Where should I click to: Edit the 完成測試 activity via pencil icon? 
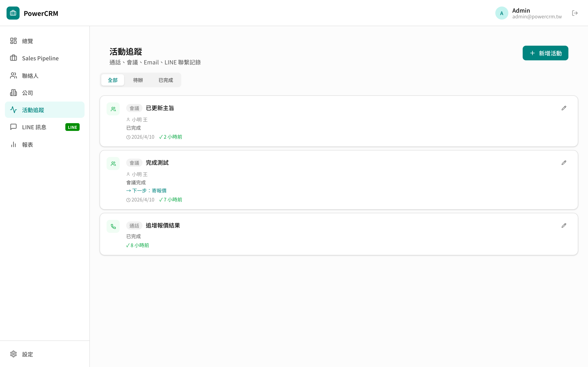(564, 163)
